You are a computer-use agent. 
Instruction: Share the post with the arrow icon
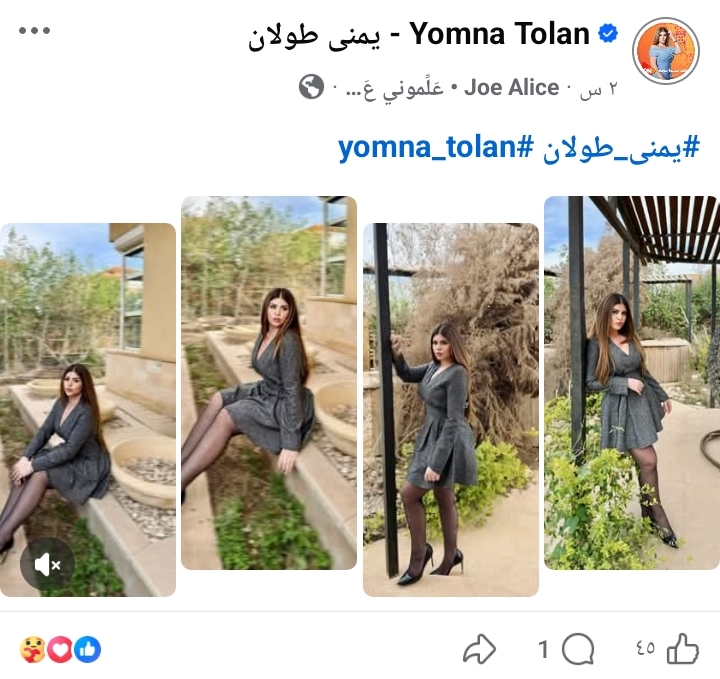pyautogui.click(x=479, y=649)
